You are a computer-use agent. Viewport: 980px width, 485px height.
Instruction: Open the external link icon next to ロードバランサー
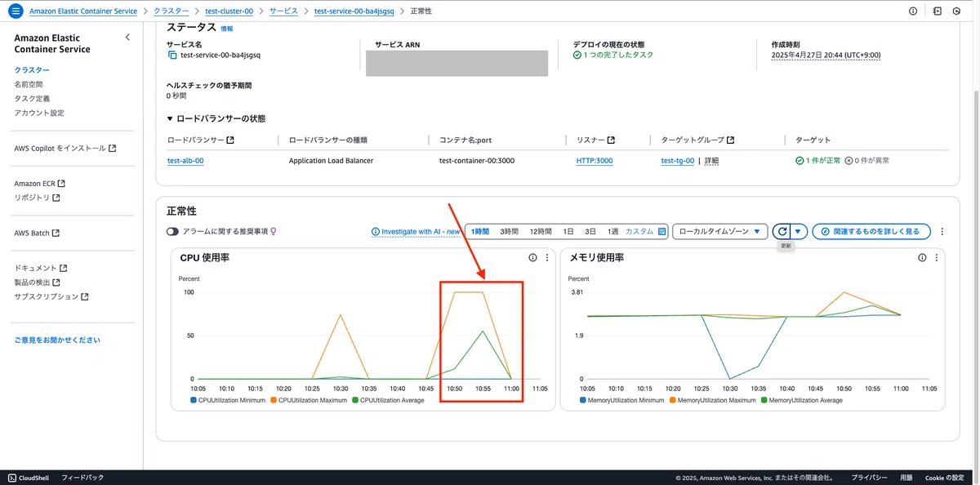pos(230,140)
